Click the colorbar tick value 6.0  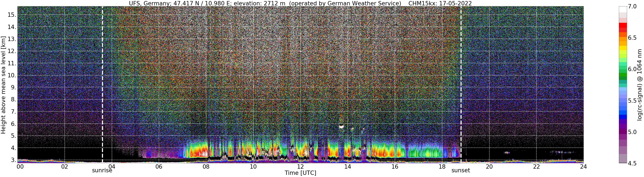[632, 69]
